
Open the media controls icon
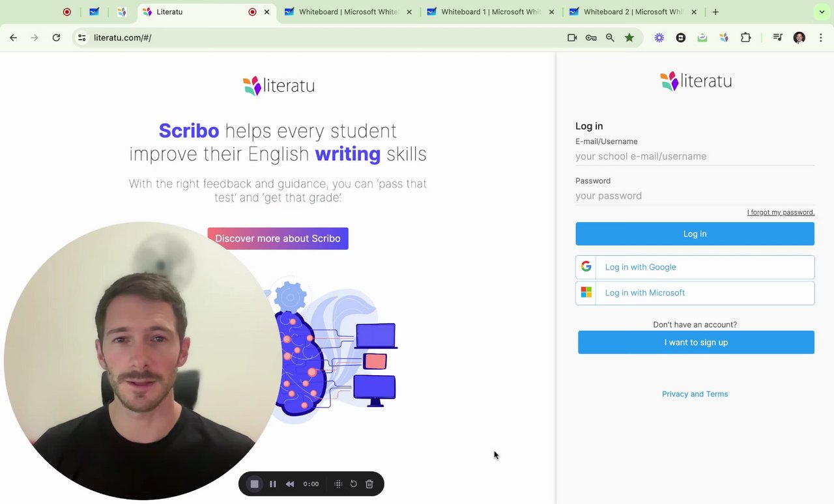click(x=777, y=38)
